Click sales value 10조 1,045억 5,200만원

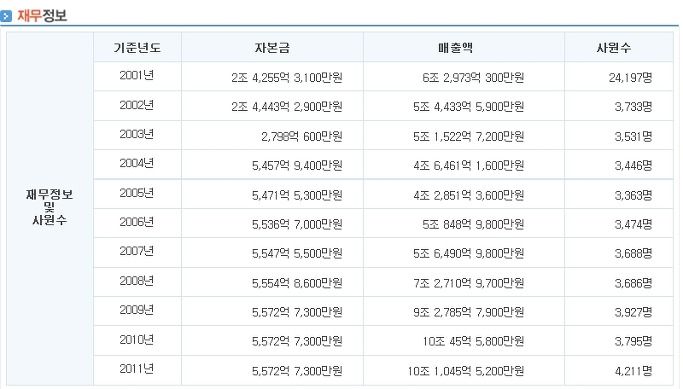pyautogui.click(x=466, y=371)
